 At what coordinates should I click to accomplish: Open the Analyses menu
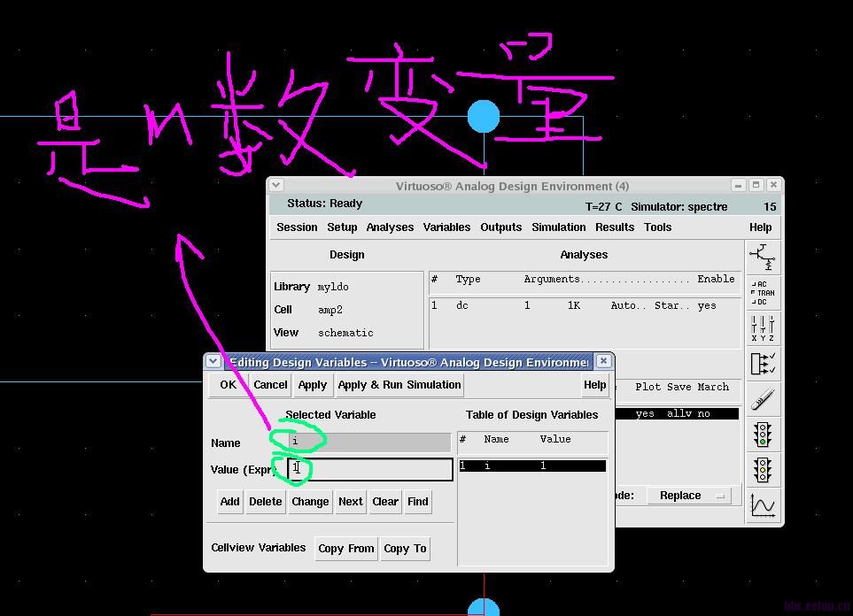pyautogui.click(x=390, y=227)
